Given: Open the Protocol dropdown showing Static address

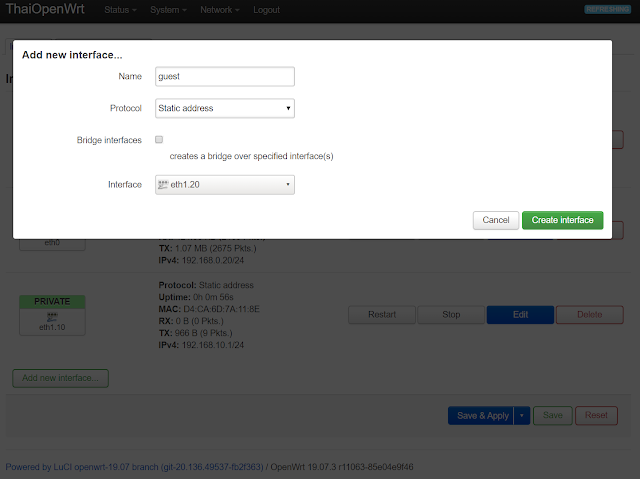Looking at the screenshot, I should (x=224, y=108).
